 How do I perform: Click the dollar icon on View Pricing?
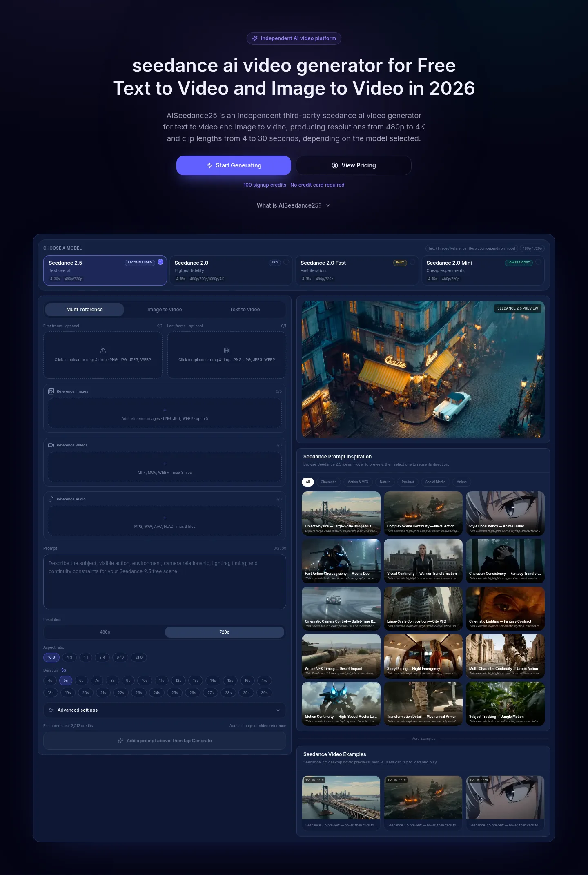335,165
